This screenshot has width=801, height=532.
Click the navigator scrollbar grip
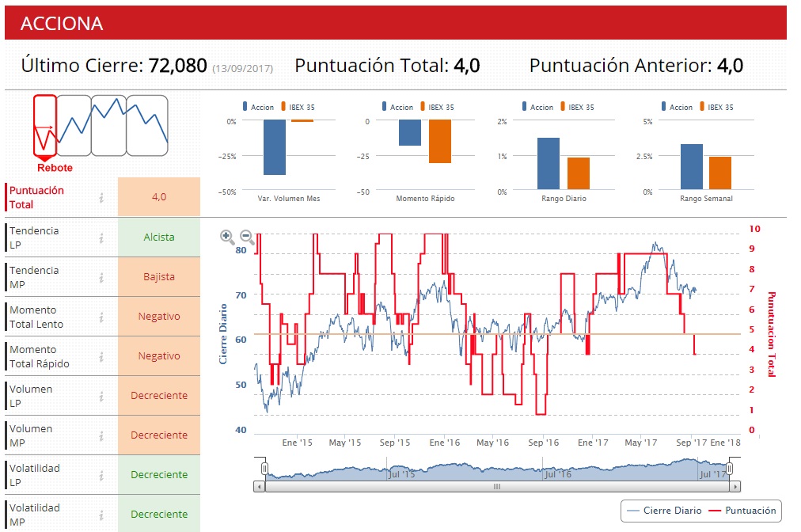tap(497, 487)
